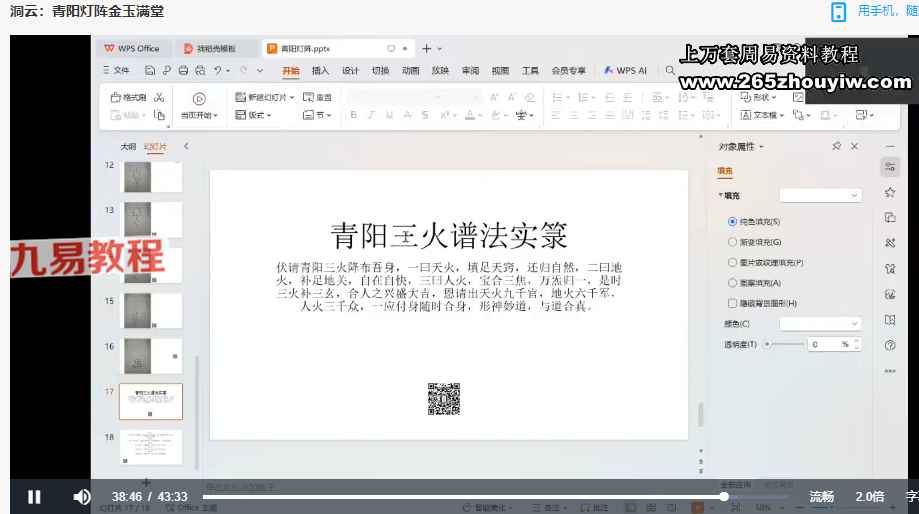Click the format painter 格式刷 icon
The height and width of the screenshot is (514, 919).
point(129,97)
